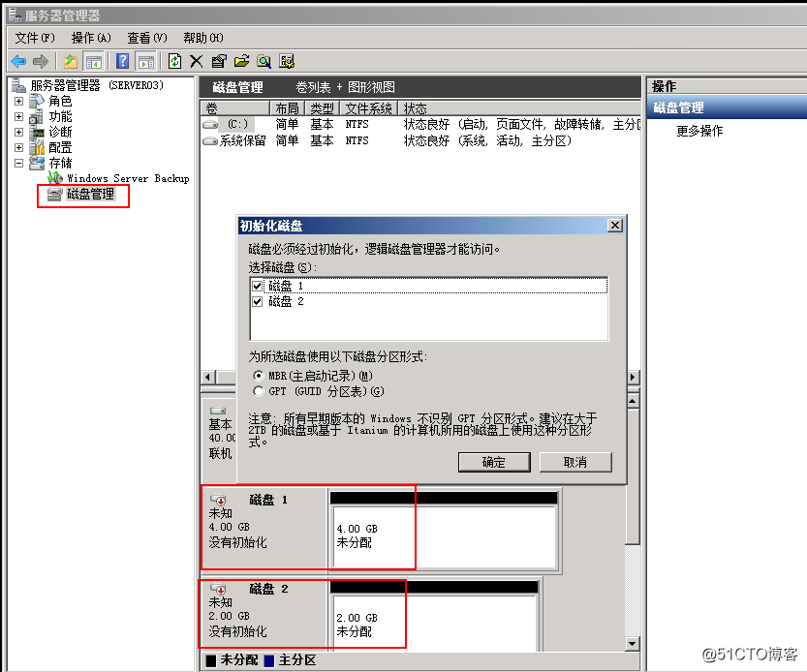Screen dimensions: 807x672
Task: Click the graphical view scroll-down arrow
Action: coord(633,643)
